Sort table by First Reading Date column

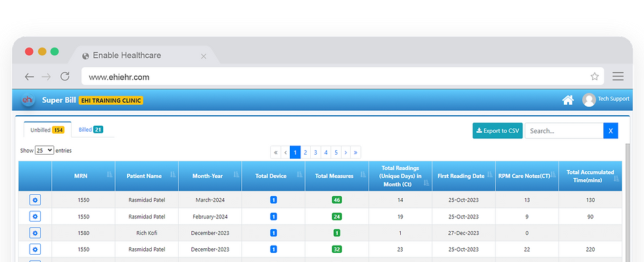click(x=464, y=176)
